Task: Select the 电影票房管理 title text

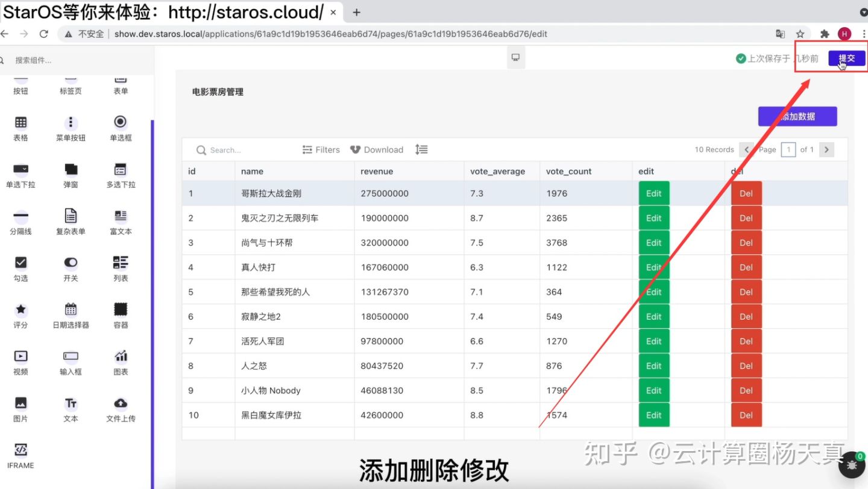Action: pos(218,92)
